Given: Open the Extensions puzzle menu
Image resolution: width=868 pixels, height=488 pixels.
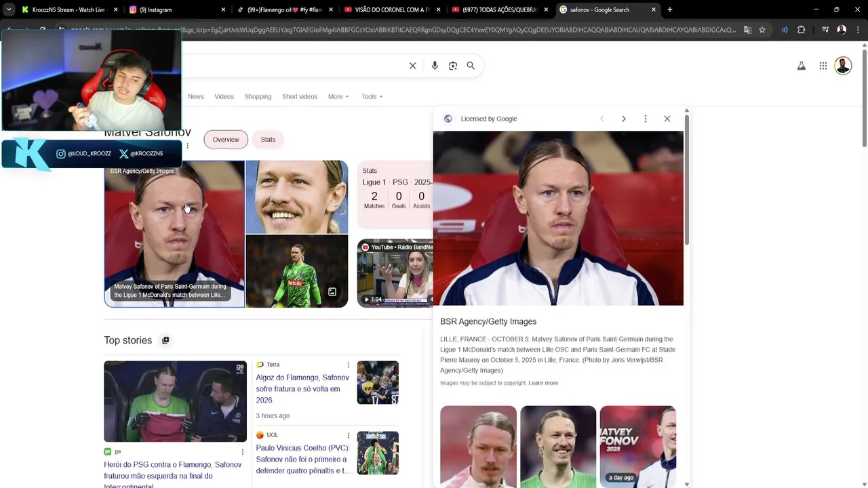Looking at the screenshot, I should pyautogui.click(x=802, y=30).
